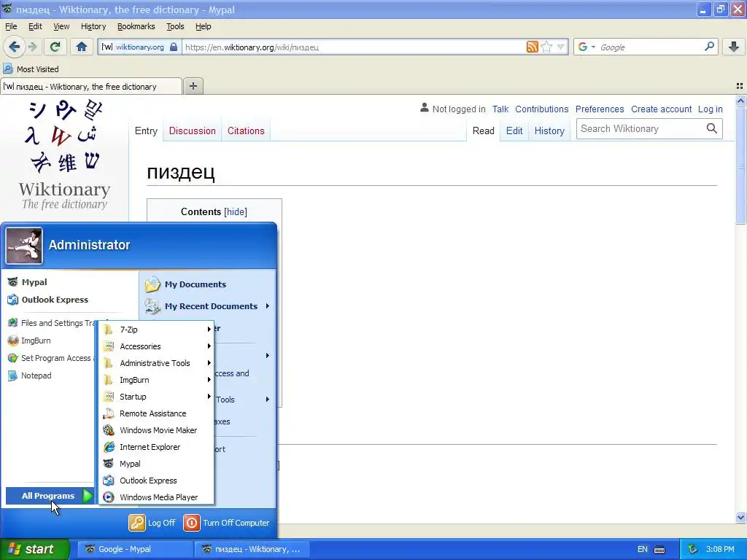Launch Windows Movie Maker from programs

pos(156,430)
